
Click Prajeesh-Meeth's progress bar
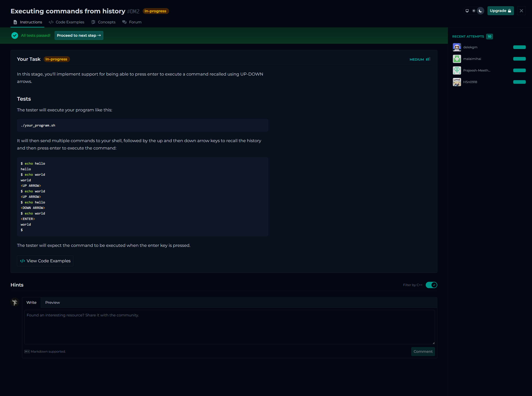point(519,70)
